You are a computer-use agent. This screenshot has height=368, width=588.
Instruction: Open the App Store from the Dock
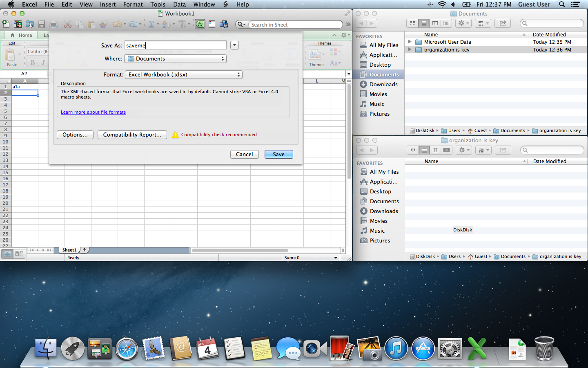click(x=423, y=348)
